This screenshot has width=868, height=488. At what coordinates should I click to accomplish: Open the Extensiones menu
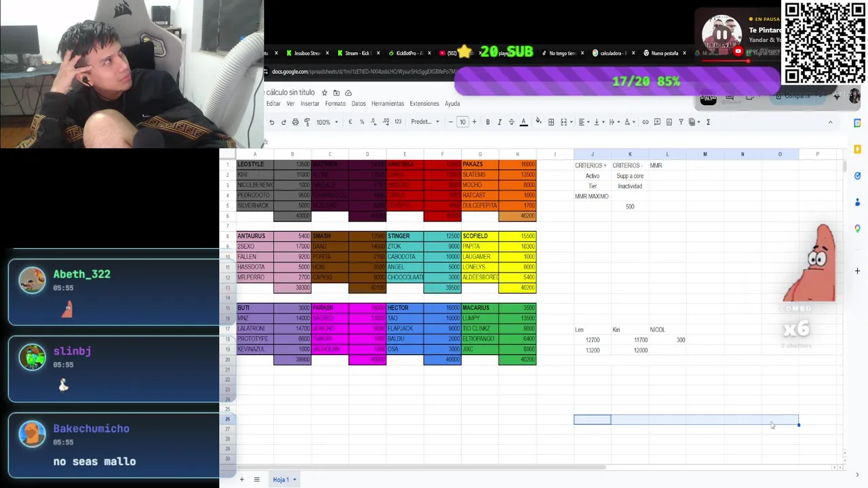coord(425,104)
